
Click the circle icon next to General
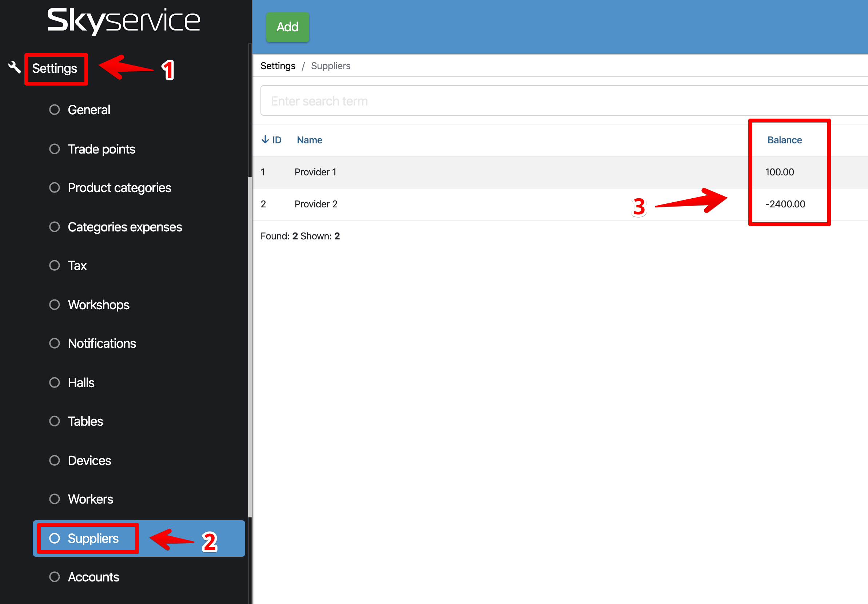pos(55,110)
